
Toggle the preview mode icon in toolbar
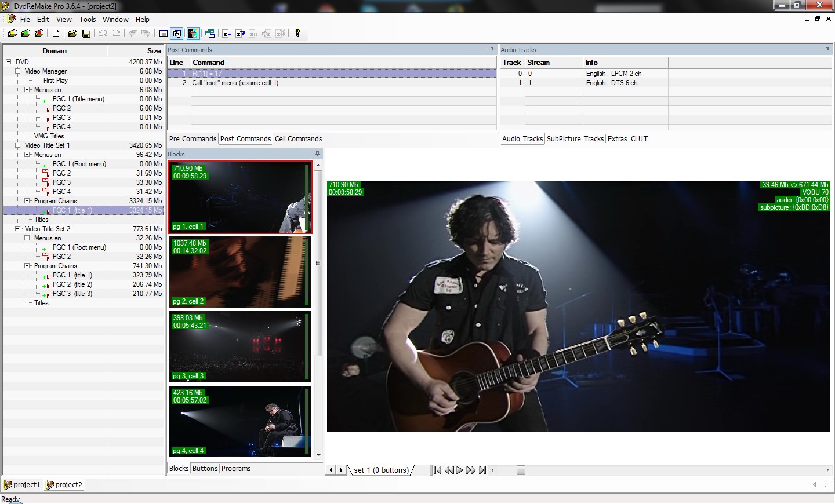[x=193, y=34]
